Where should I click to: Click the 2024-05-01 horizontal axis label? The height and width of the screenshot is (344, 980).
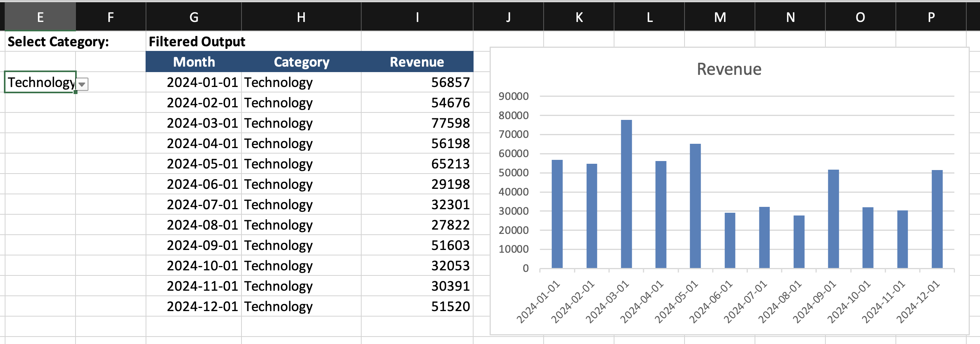tap(677, 302)
